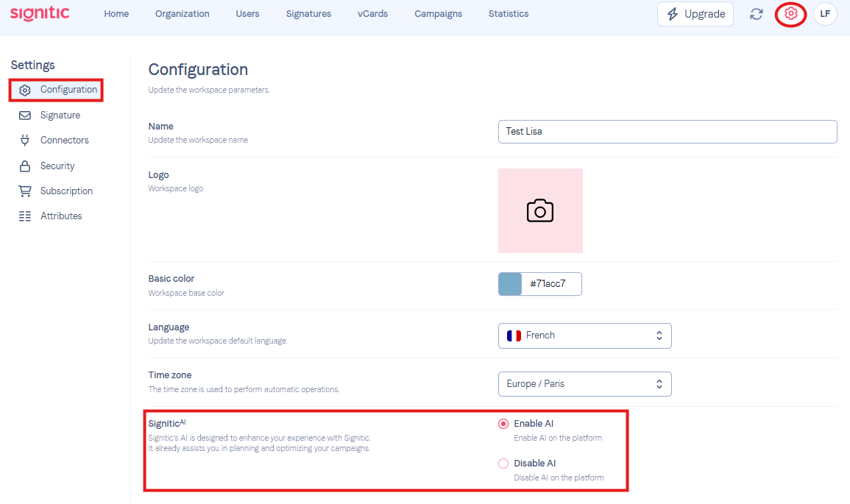Image resolution: width=850 pixels, height=504 pixels.
Task: Select the Enable AI radio button
Action: (x=503, y=424)
